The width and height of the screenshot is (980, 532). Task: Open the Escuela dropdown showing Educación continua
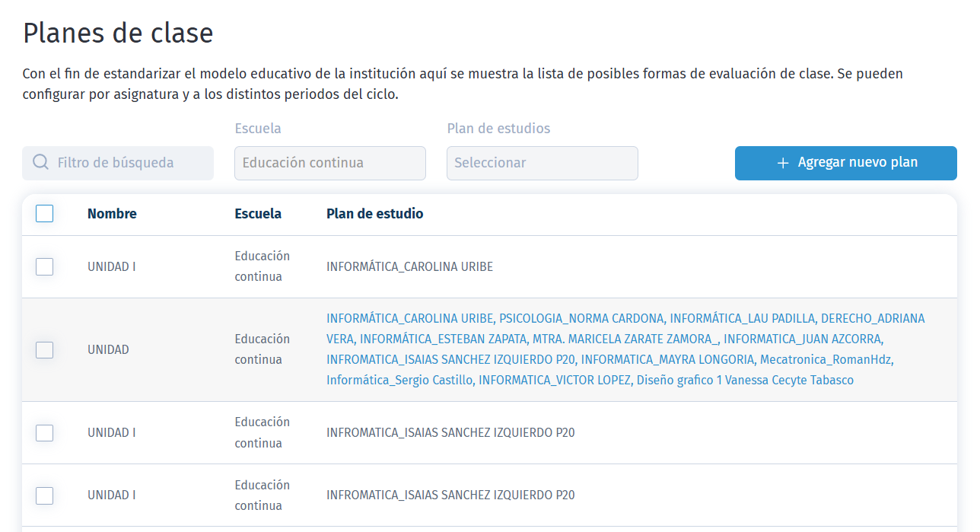pyautogui.click(x=330, y=163)
